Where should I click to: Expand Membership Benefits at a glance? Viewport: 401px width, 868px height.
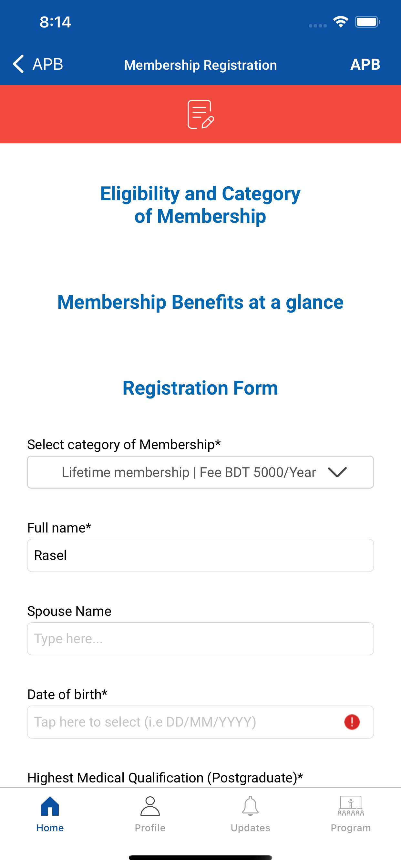[200, 302]
